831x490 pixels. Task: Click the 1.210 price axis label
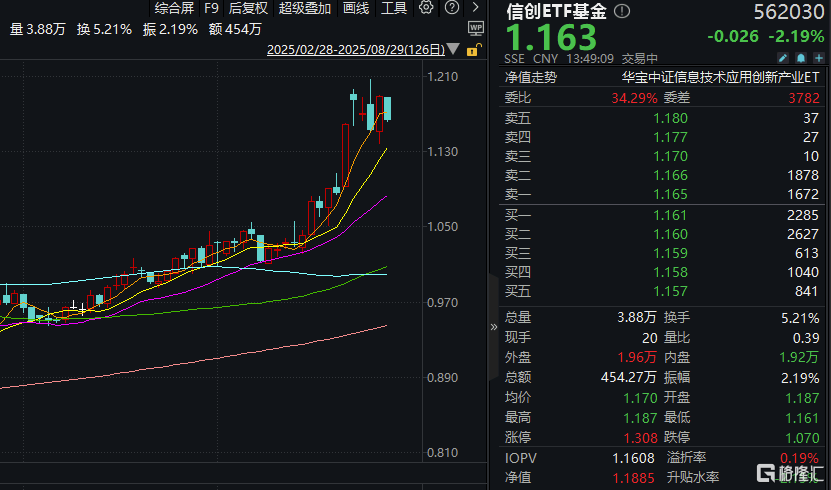coord(443,77)
